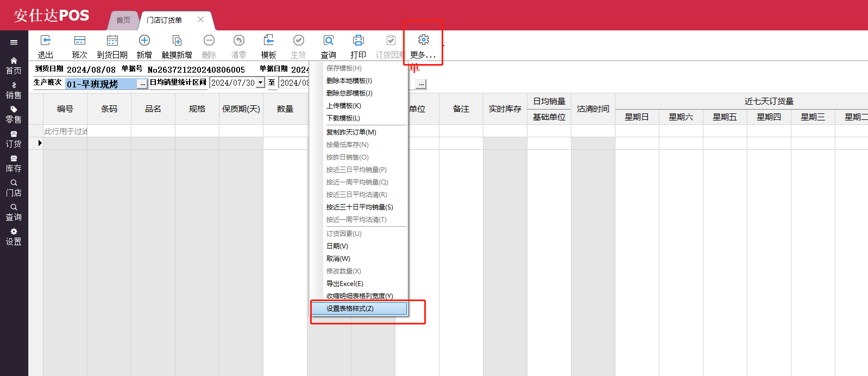This screenshot has height=376, width=868.
Task: Click the 规格 column header
Action: click(197, 109)
